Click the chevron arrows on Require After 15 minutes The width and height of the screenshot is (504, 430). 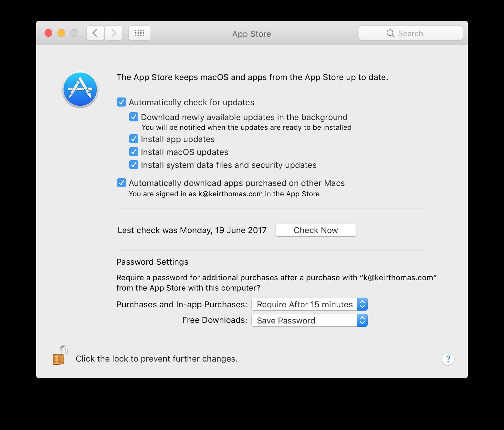click(362, 304)
